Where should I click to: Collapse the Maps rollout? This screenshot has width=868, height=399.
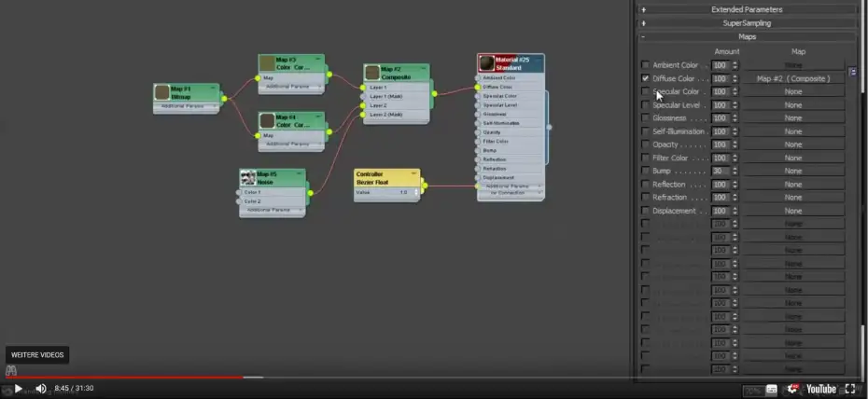[747, 36]
